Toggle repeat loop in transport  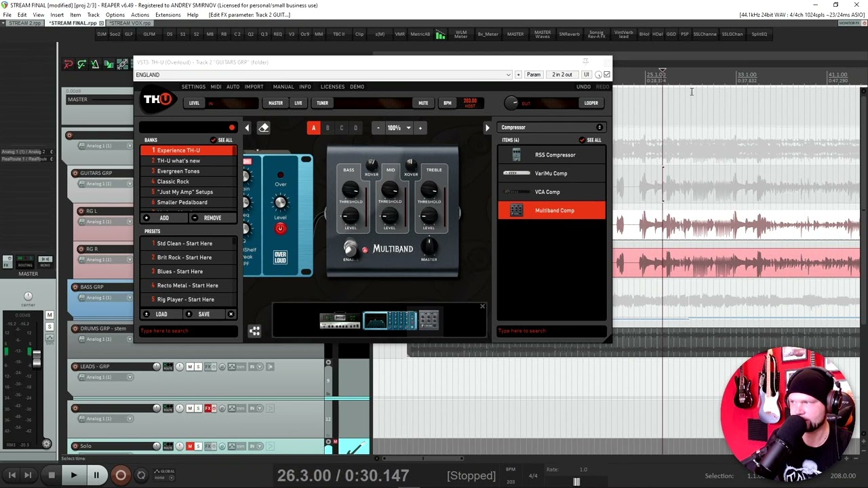click(x=141, y=475)
